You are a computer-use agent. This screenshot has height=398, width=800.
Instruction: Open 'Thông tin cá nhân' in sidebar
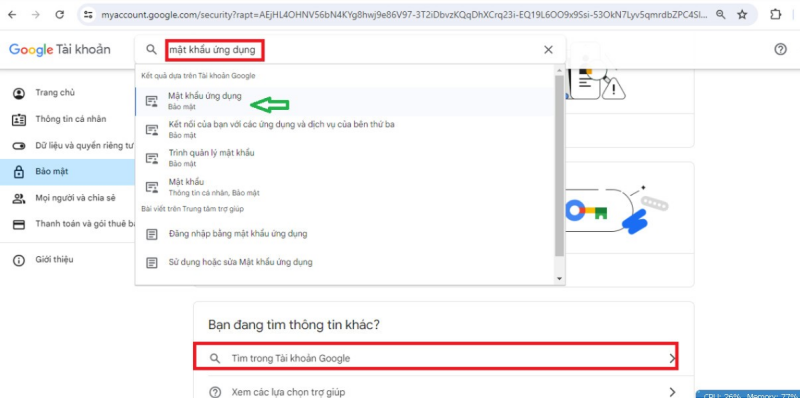pyautogui.click(x=67, y=119)
